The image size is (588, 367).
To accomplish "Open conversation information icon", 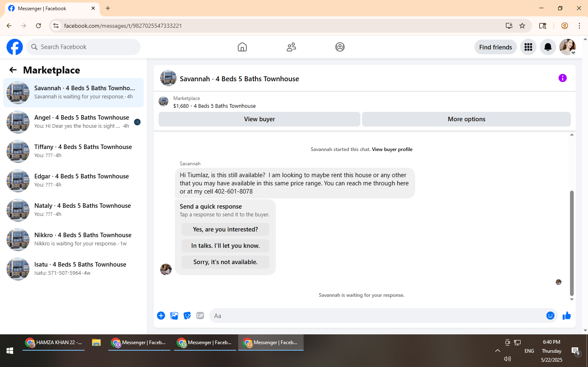I will tap(563, 78).
